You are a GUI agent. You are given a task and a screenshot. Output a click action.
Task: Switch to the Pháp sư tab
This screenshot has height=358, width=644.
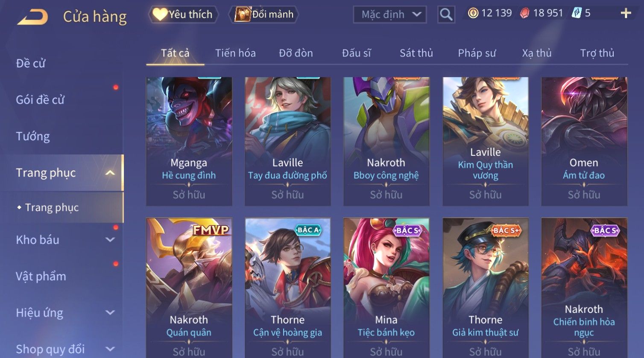[477, 53]
